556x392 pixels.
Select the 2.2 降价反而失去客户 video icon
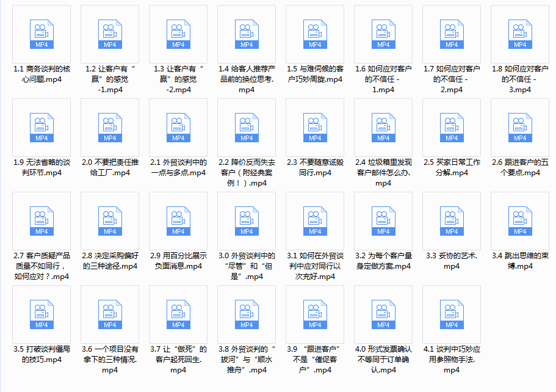tap(247, 128)
